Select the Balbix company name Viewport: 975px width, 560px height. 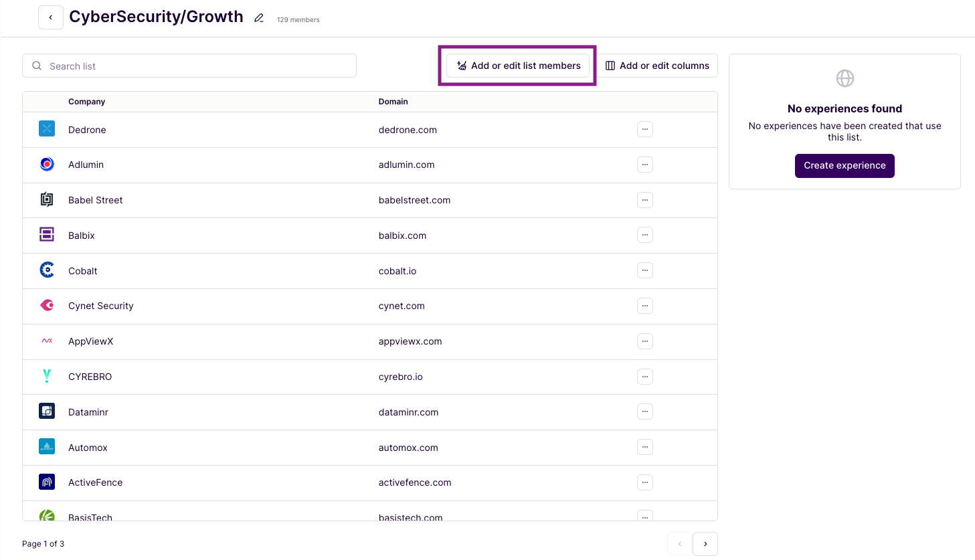click(x=82, y=236)
